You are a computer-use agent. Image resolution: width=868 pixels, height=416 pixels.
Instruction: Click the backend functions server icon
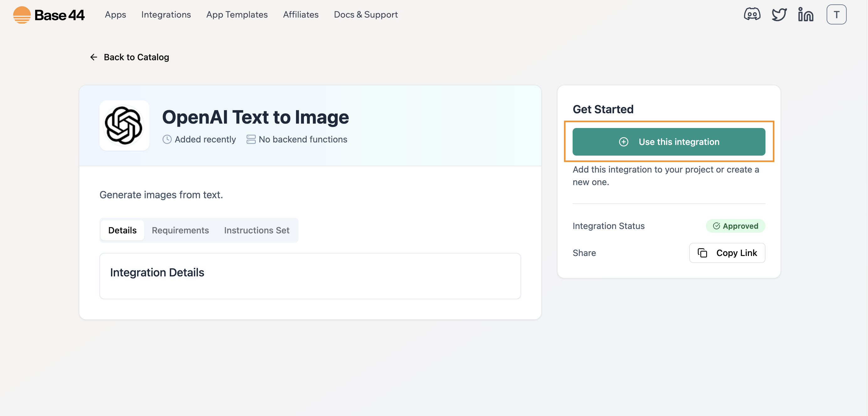click(x=251, y=139)
